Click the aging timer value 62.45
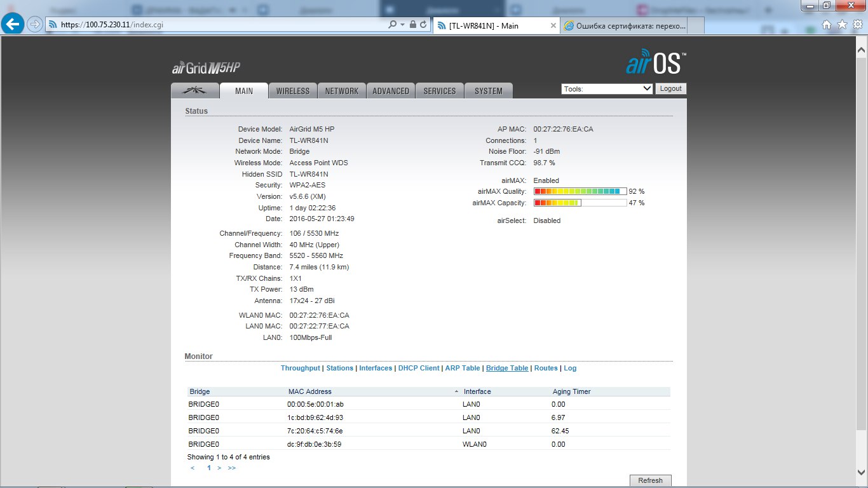 (560, 431)
